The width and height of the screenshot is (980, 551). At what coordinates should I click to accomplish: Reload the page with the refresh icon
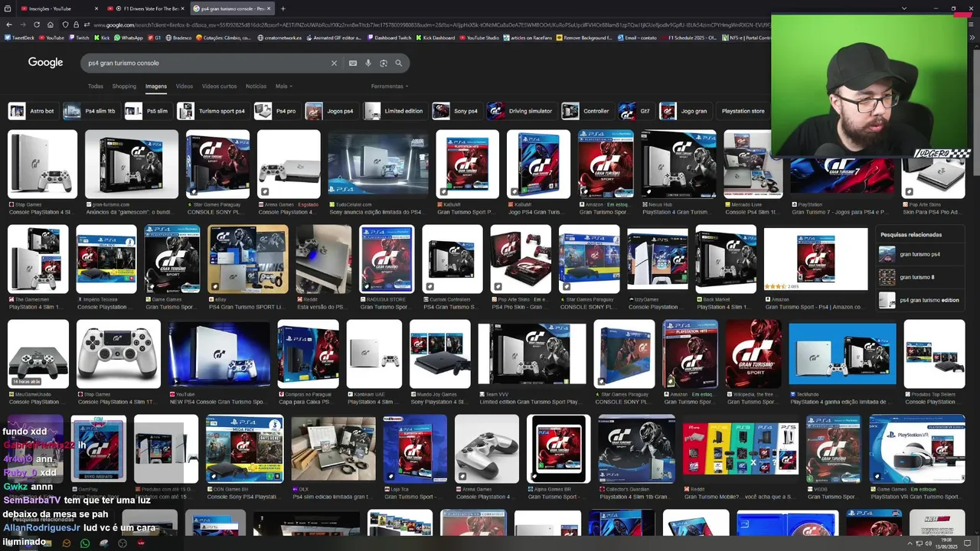point(36,24)
